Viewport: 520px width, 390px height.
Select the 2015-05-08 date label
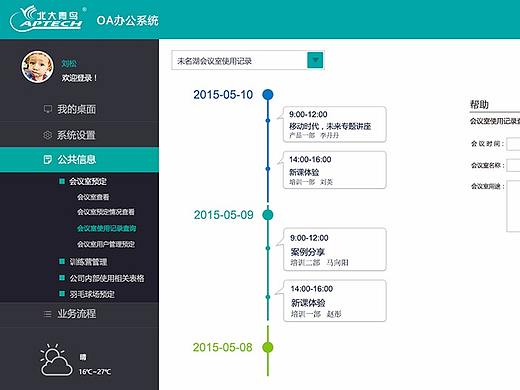coord(222,347)
